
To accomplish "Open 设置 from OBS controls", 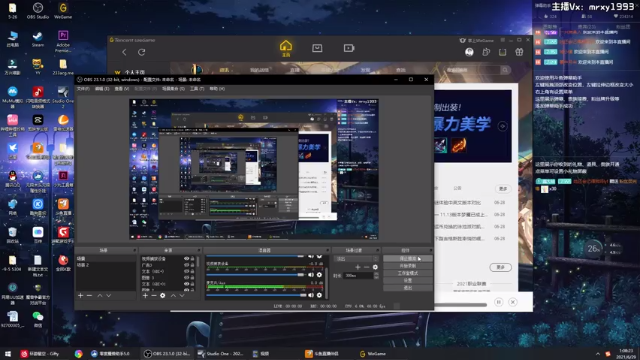I will (408, 281).
